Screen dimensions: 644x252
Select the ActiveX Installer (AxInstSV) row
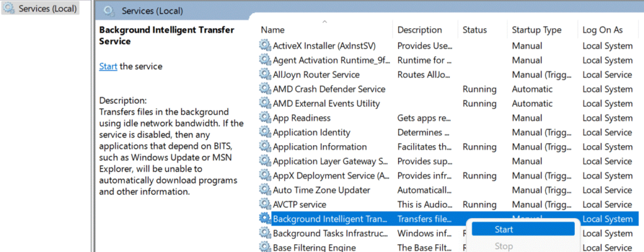[448, 45]
